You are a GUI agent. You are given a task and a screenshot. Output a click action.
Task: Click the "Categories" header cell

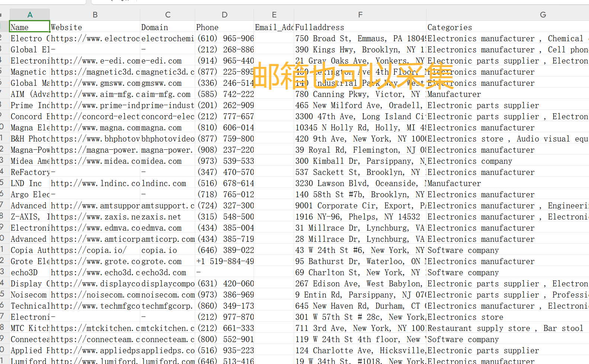508,27
